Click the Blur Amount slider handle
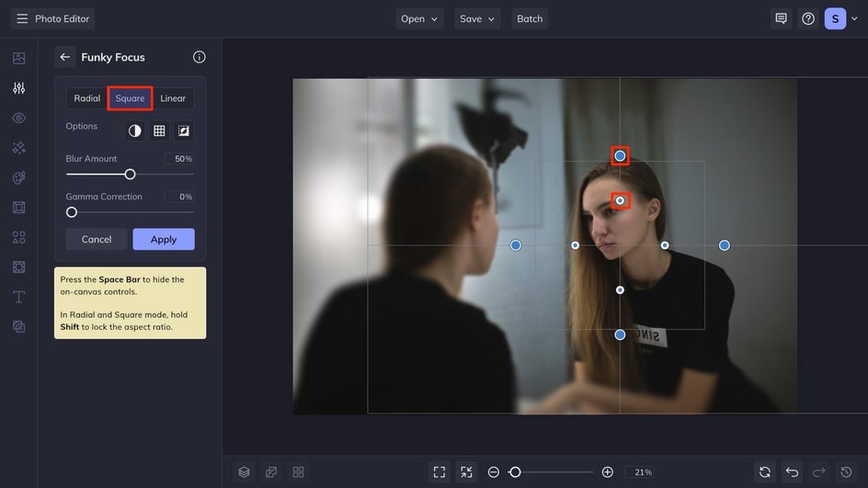The image size is (868, 488). coord(130,175)
